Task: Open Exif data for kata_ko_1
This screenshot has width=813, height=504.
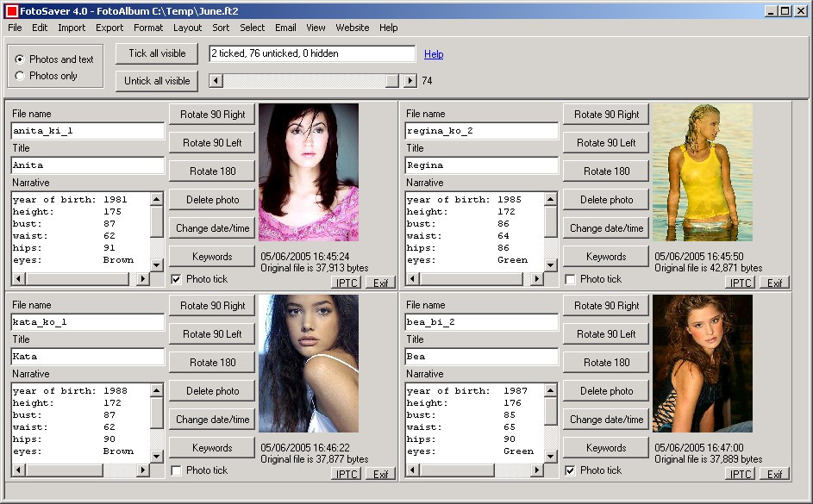Action: point(380,474)
